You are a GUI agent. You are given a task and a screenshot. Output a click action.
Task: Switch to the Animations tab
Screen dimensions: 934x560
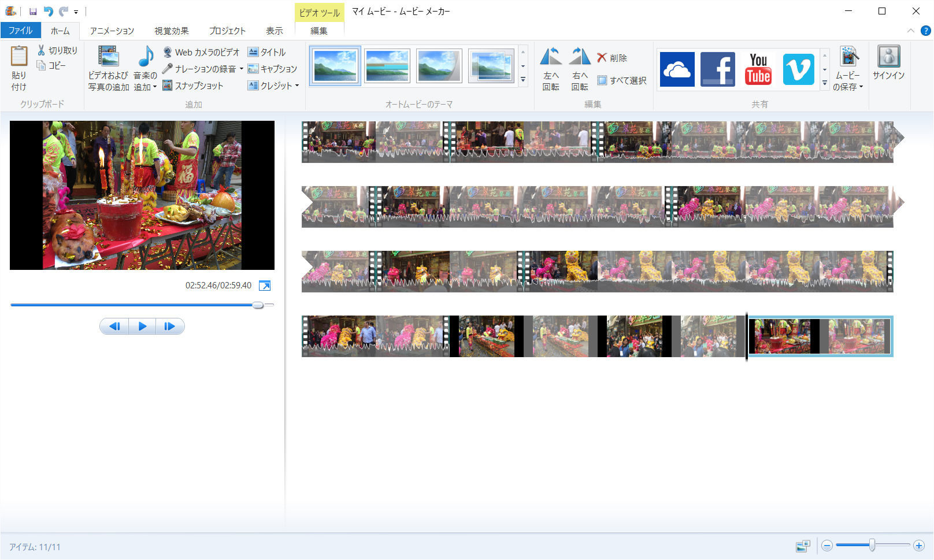[112, 31]
